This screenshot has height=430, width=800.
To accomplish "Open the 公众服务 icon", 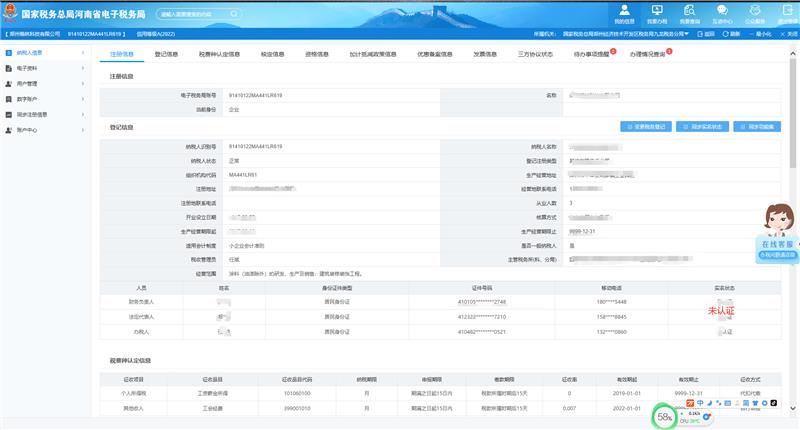I will pos(755,12).
